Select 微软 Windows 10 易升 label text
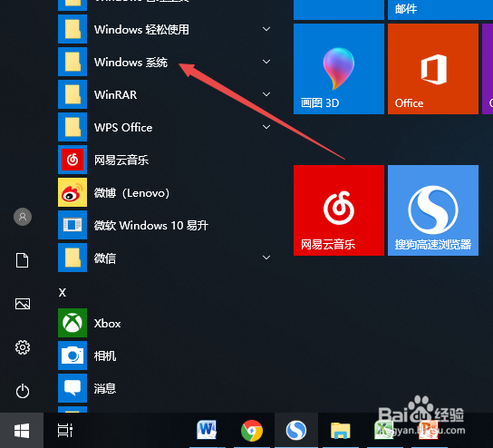 151,226
